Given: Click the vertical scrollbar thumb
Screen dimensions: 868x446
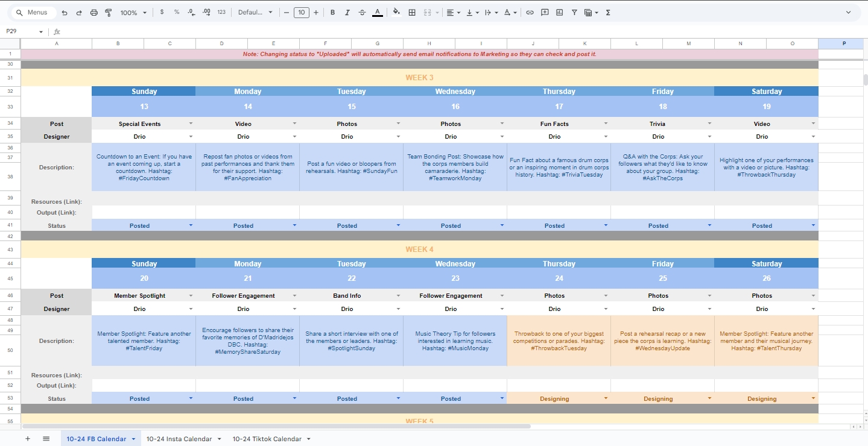Looking at the screenshot, I should (865, 80).
